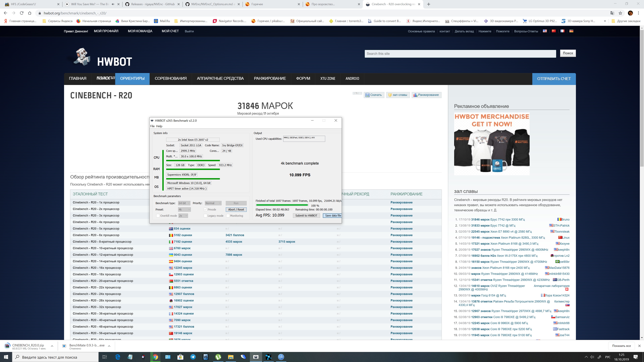Open the Windows Start menu

tap(6, 357)
